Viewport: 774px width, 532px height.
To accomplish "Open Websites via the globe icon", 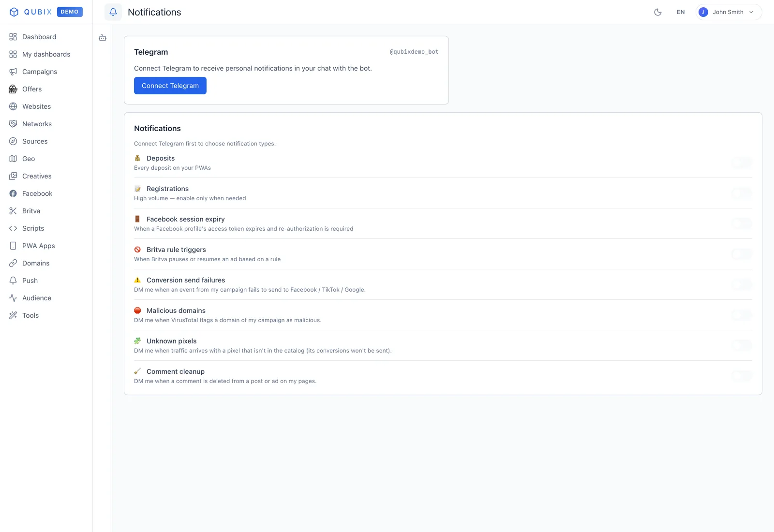I will click(x=13, y=106).
